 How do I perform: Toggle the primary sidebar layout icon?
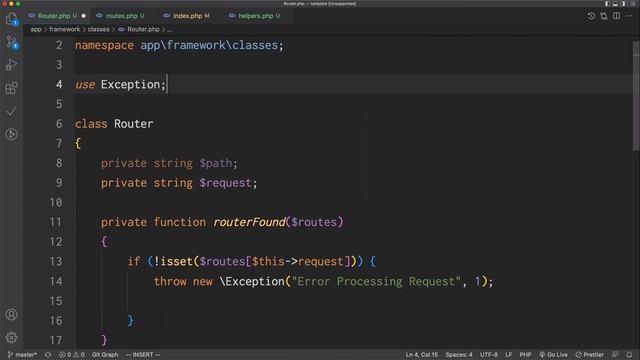607,4
